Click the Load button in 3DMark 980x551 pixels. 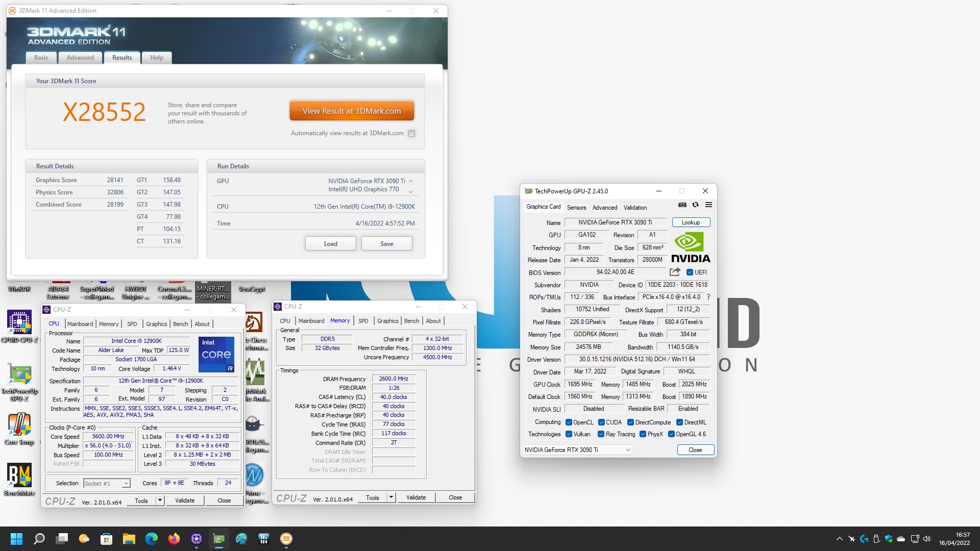tap(330, 244)
